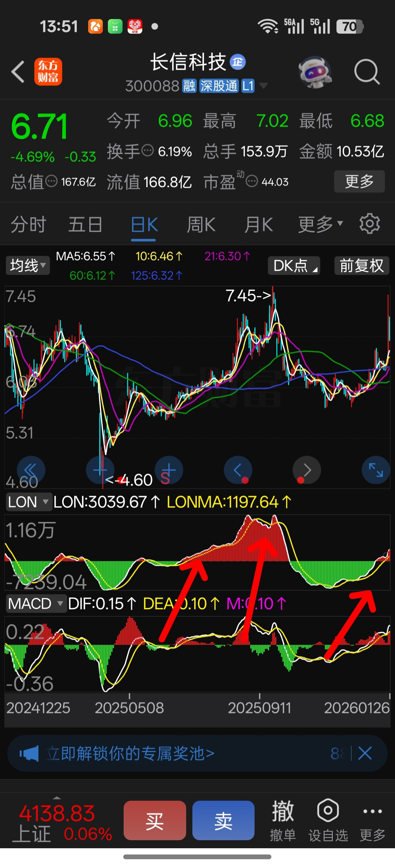Expand the 更多 period dropdown tab

coord(320,224)
